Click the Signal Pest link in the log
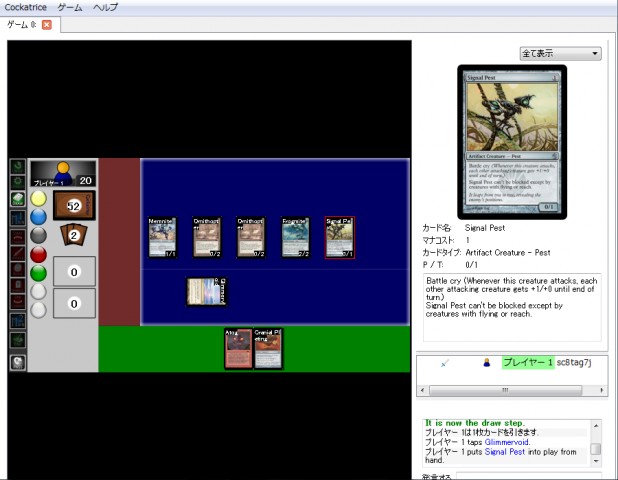 (504, 452)
